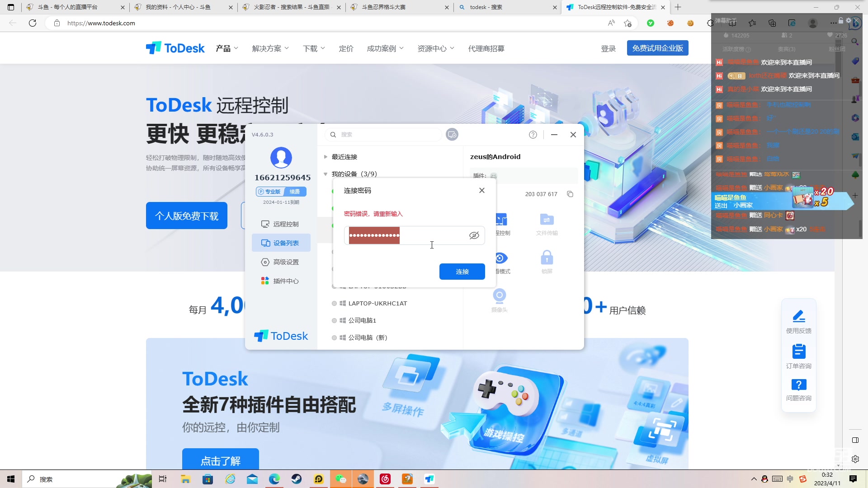The width and height of the screenshot is (868, 488).
Task: Open Windows Start menu
Action: coord(11,479)
